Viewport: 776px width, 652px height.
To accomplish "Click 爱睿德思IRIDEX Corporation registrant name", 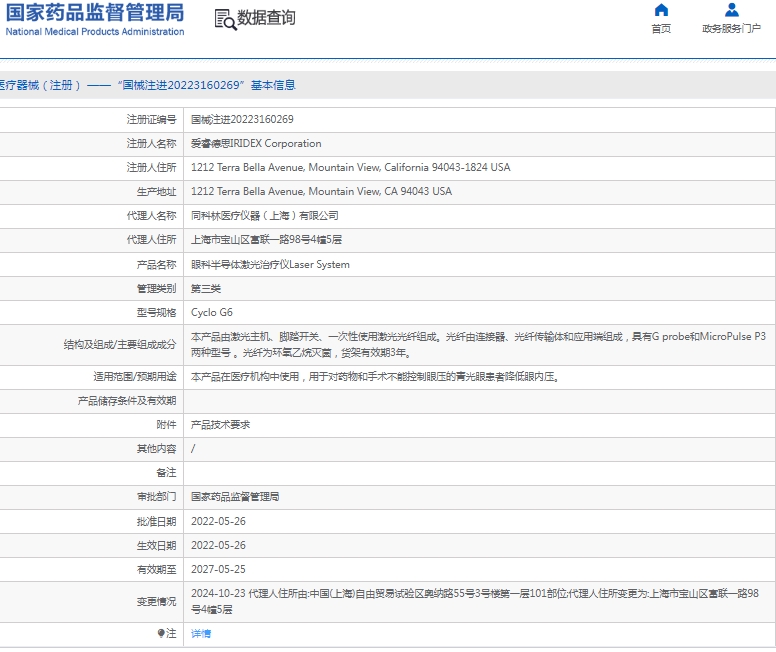I will [256, 144].
